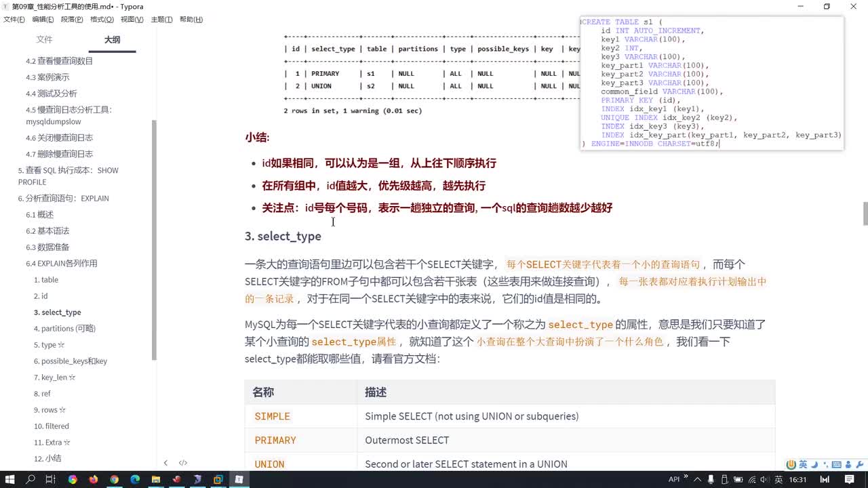Go to outline item 5. type ☆
The height and width of the screenshot is (488, 868).
click(x=49, y=345)
